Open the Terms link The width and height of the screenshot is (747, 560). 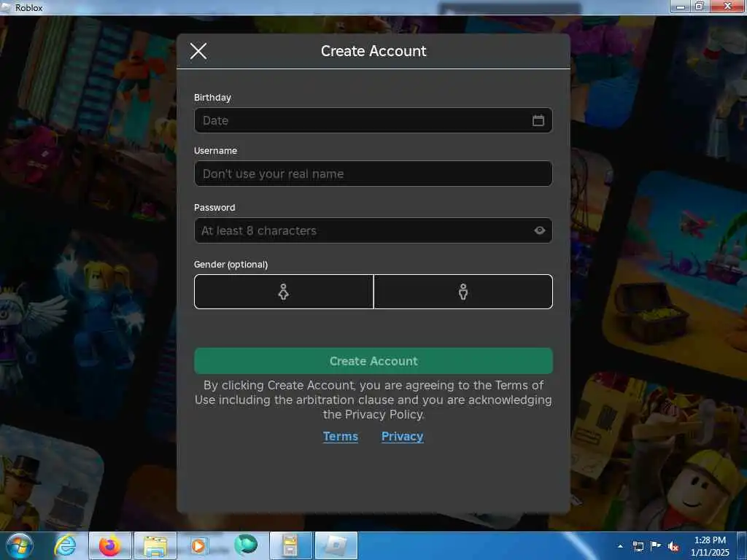(340, 436)
